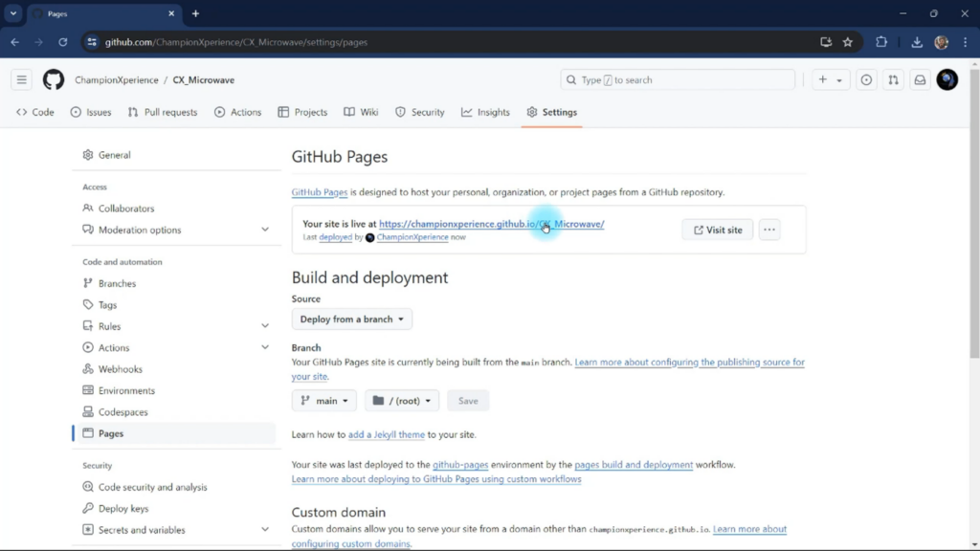
Task: Open the GitHub home logo
Action: 54,80
